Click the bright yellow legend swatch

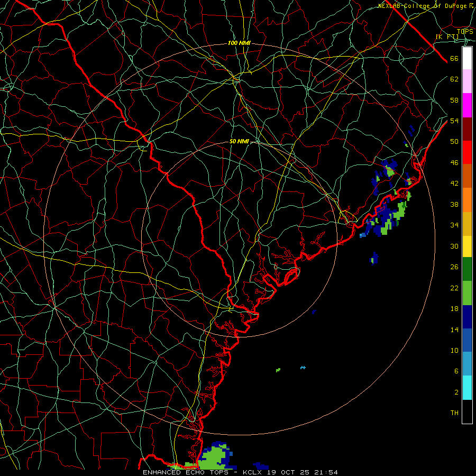click(x=467, y=246)
